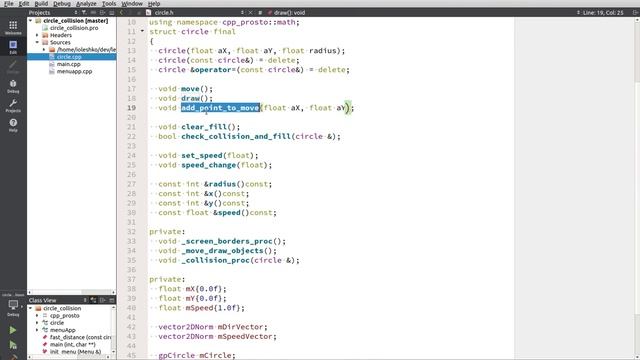Open the Design mode
Screen dimensions: 640x360
click(x=13, y=67)
